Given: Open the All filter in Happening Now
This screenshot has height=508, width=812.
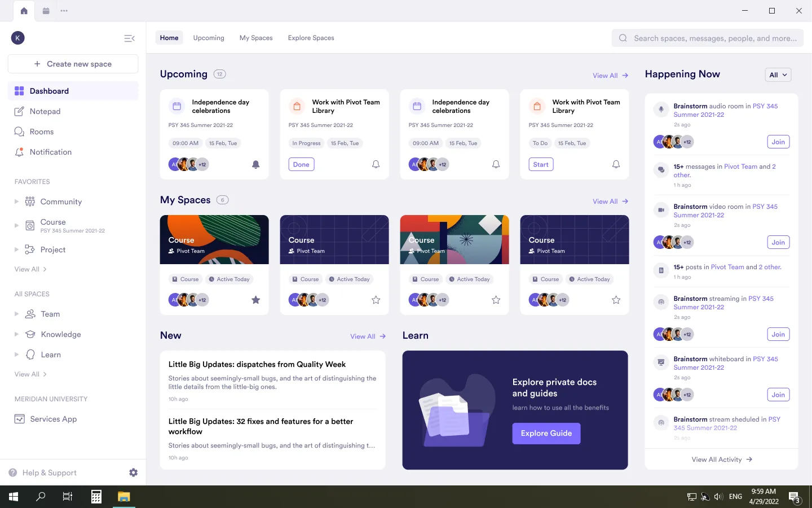Looking at the screenshot, I should click(778, 74).
